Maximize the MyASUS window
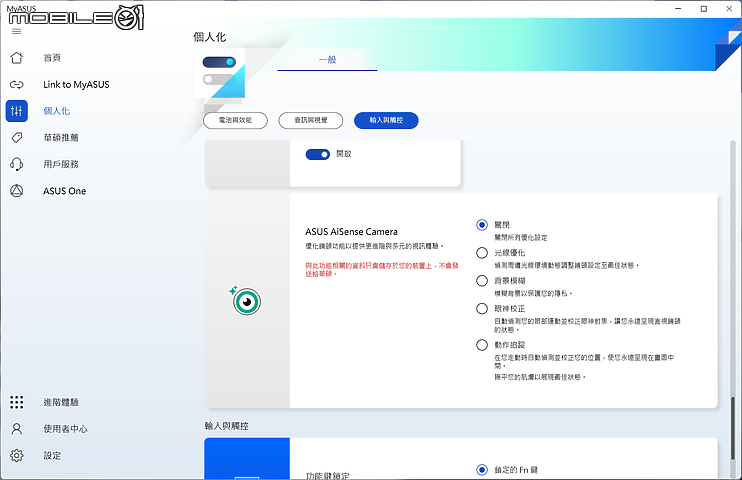 [704, 9]
